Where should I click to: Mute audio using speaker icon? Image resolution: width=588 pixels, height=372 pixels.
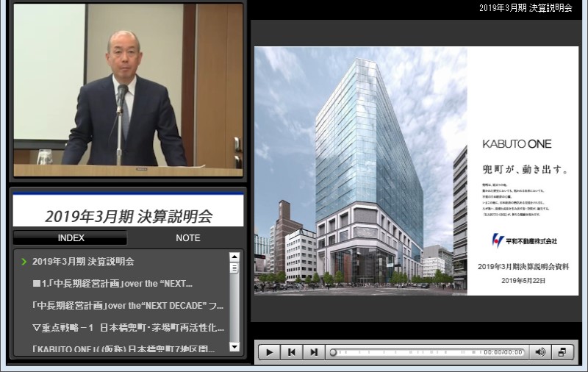click(x=540, y=352)
